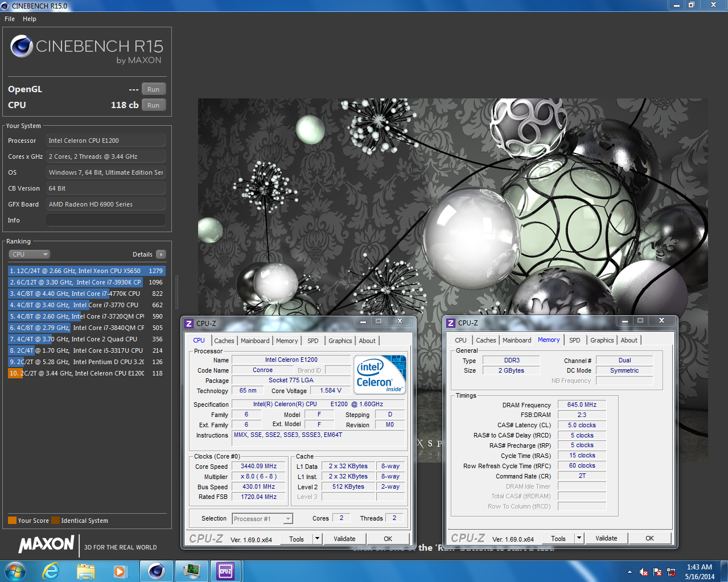Click the Z icon of right CPU-Z window
728x582 pixels.
point(451,323)
